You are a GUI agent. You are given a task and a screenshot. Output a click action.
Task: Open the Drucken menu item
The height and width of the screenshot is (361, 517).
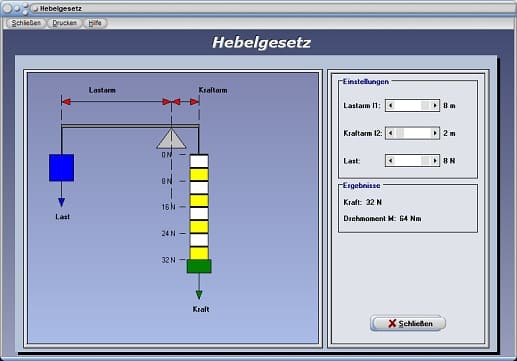pyautogui.click(x=65, y=23)
